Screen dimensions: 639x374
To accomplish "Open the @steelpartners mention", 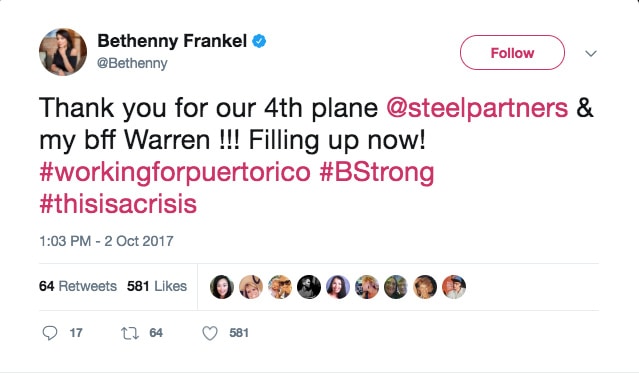I will [x=477, y=108].
